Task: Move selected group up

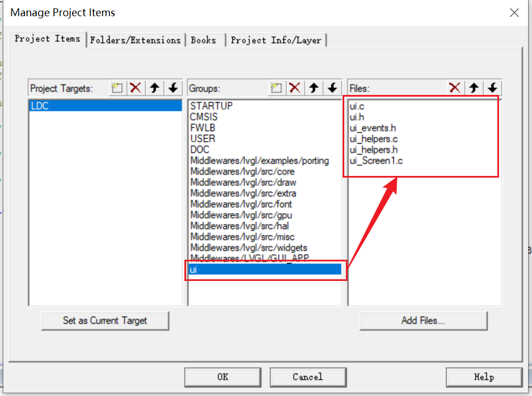Action: 313,88
